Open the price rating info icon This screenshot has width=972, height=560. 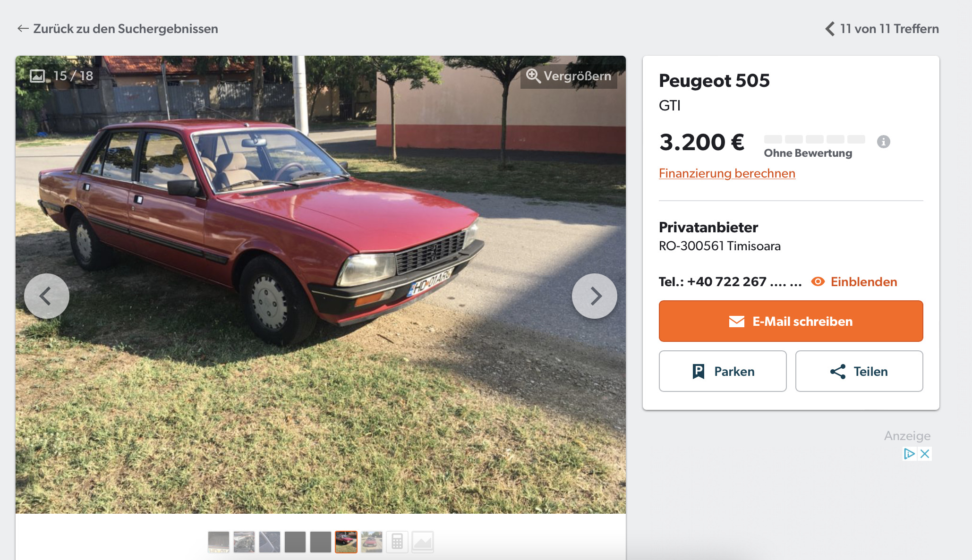coord(884,142)
